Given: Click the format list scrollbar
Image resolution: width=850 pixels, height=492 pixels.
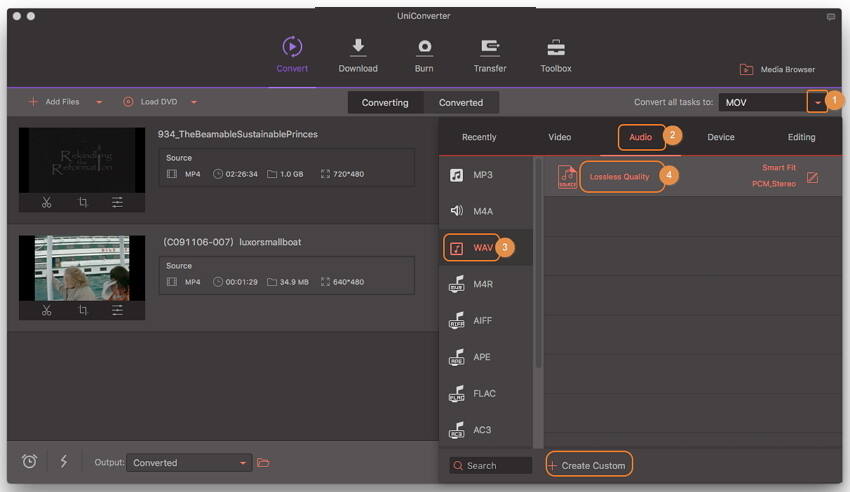Looking at the screenshot, I should click(x=538, y=263).
